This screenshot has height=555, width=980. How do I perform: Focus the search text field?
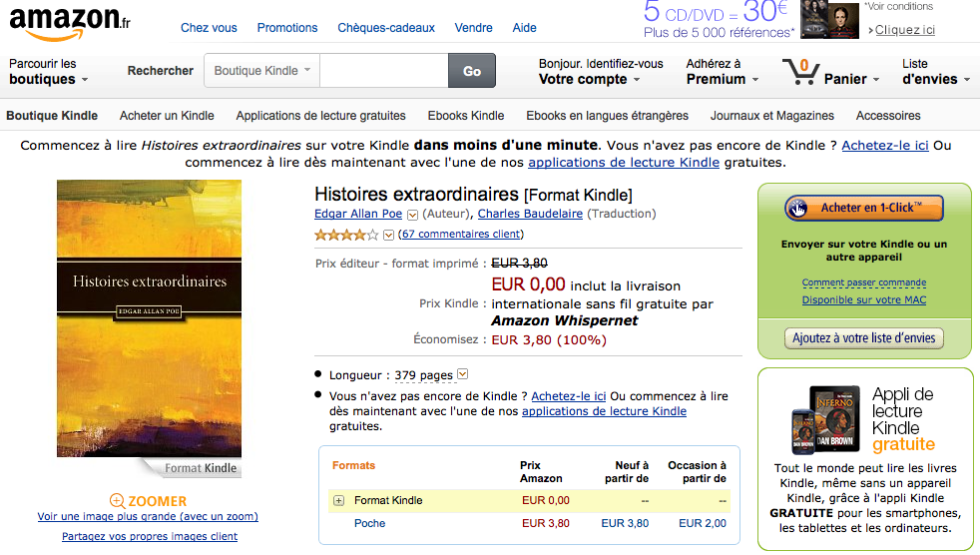384,71
